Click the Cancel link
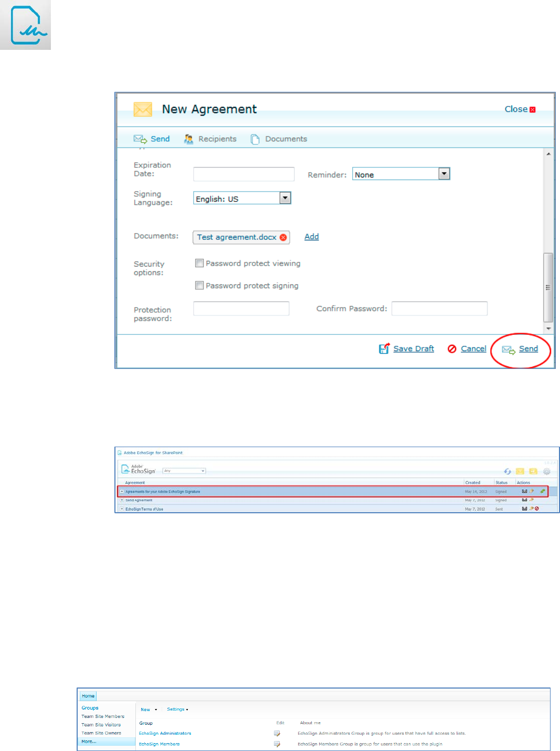This screenshot has height=751, width=560. coord(473,348)
